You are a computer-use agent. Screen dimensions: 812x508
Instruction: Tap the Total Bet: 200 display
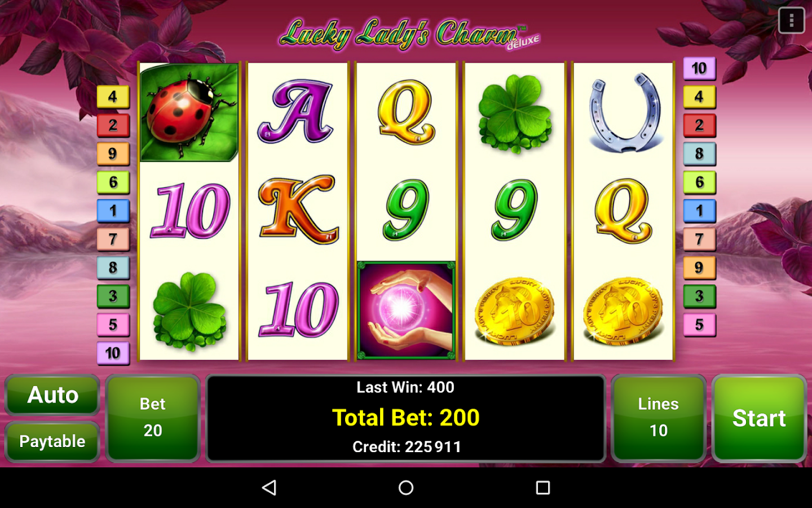point(406,418)
